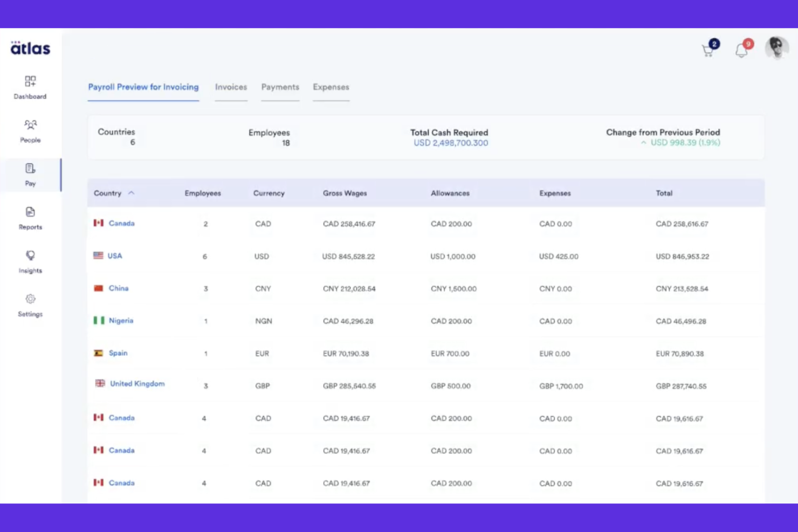The width and height of the screenshot is (798, 532).
Task: Open the USA payroll details link
Action: coord(114,255)
